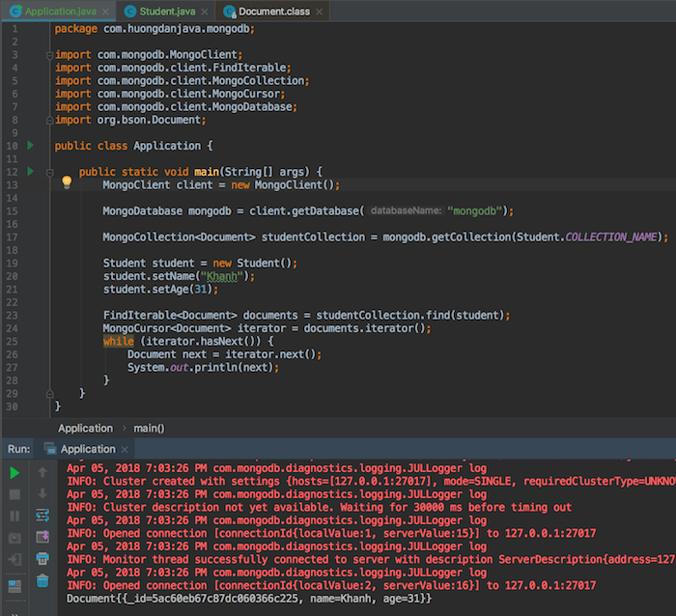Click the green Rerun Application button
Screen dimensions: 676x616
[x=14, y=473]
